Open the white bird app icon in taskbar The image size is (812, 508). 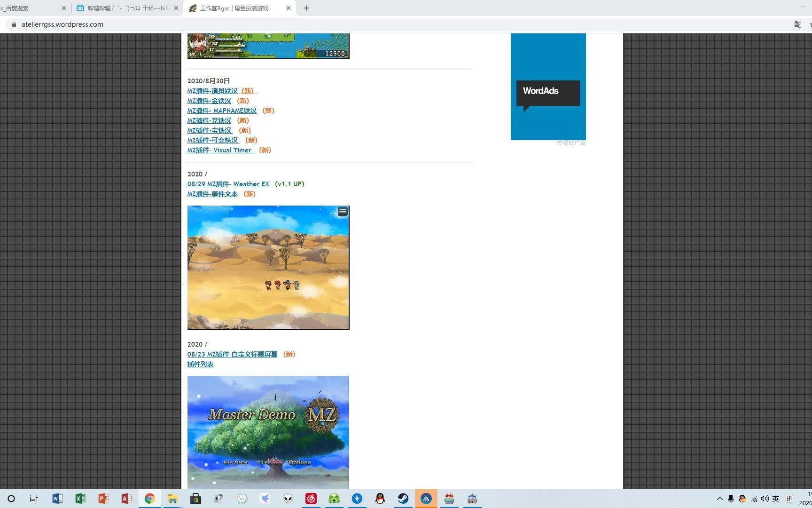point(265,499)
